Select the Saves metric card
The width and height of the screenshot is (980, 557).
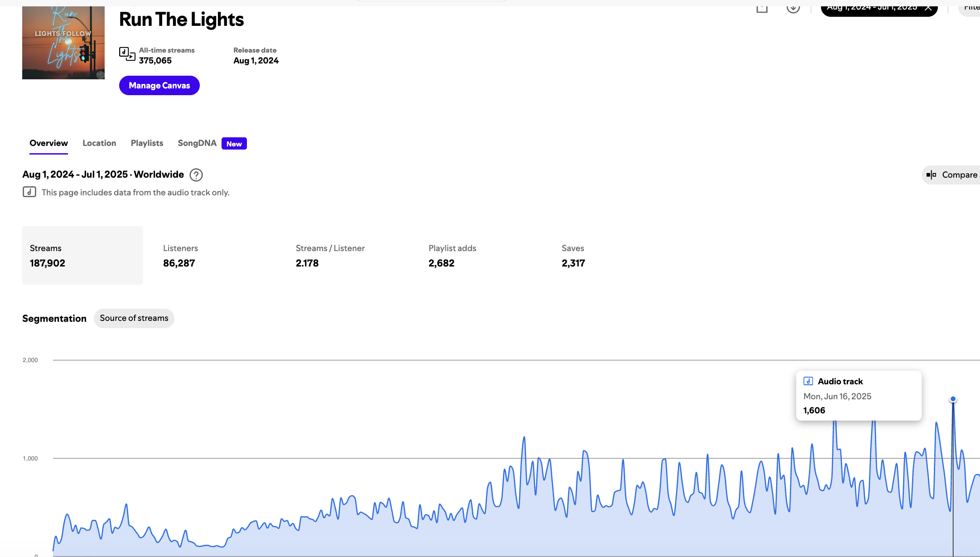[x=573, y=256]
